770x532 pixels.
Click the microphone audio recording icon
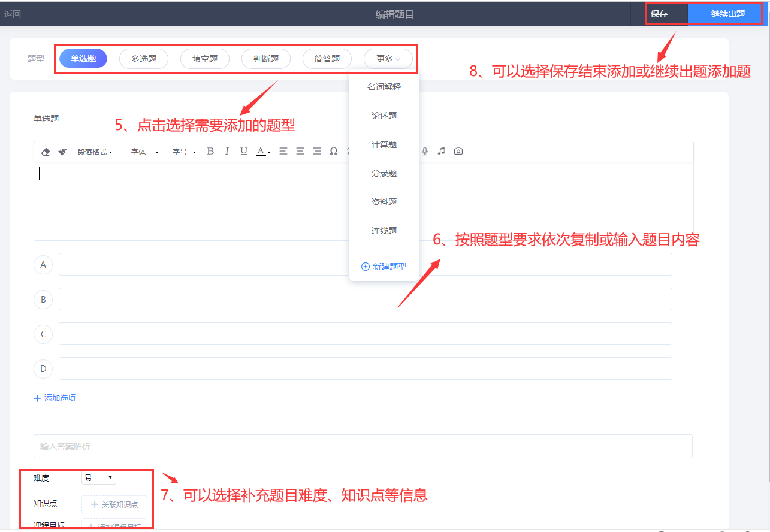[x=425, y=152]
